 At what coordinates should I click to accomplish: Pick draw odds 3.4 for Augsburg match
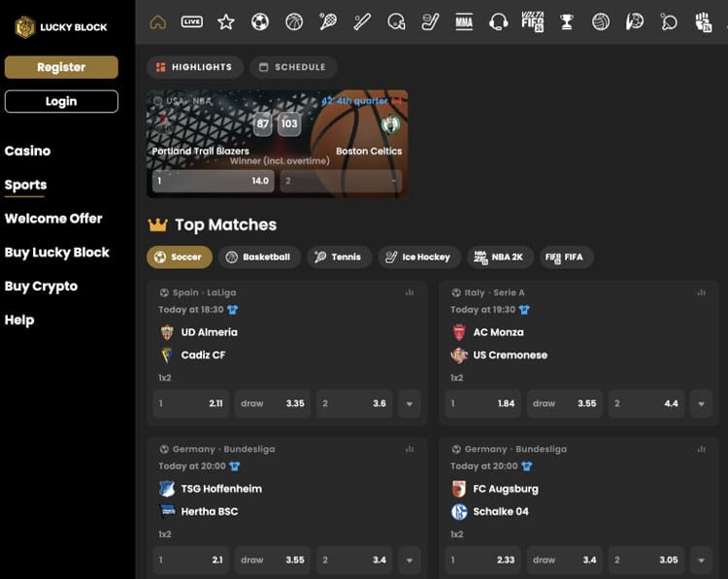[565, 560]
